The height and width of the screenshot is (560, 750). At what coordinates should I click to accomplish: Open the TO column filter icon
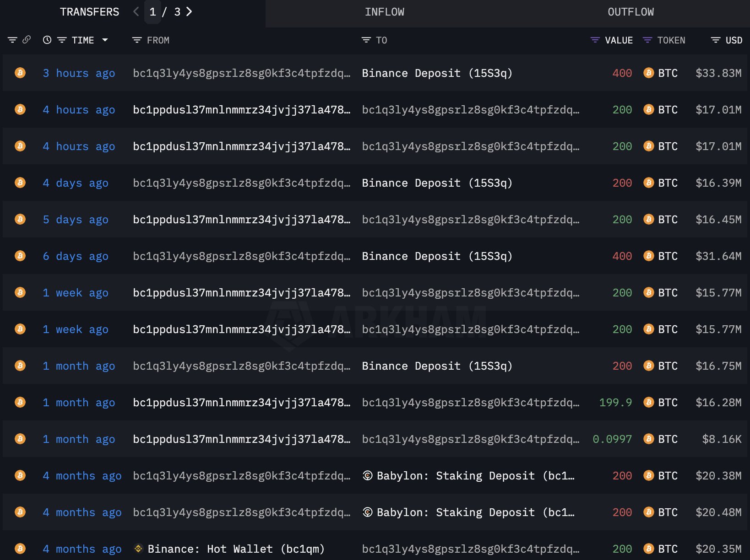click(x=366, y=40)
